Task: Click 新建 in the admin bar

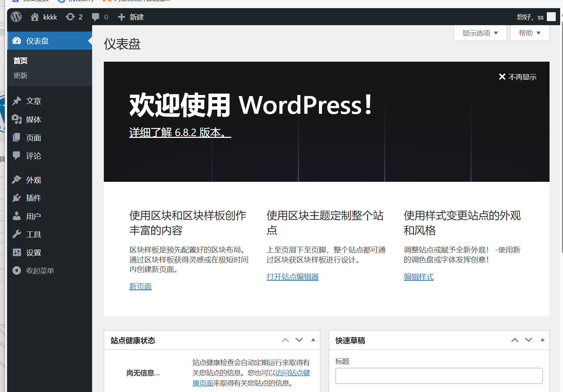Action: pyautogui.click(x=136, y=17)
